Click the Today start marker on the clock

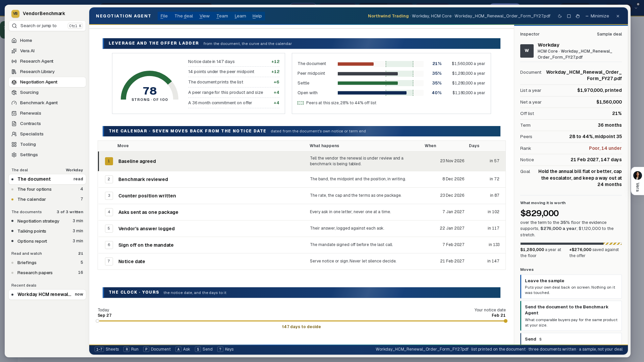[98, 321]
